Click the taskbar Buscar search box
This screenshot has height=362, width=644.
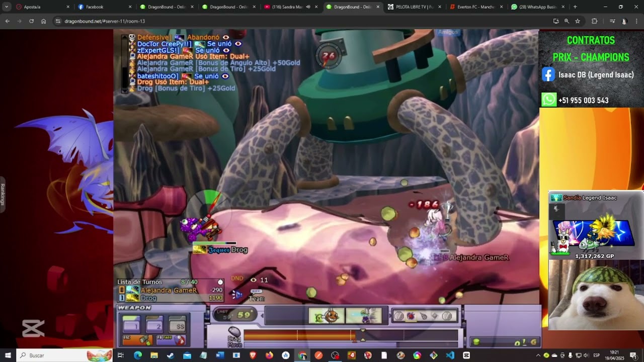pyautogui.click(x=65, y=355)
